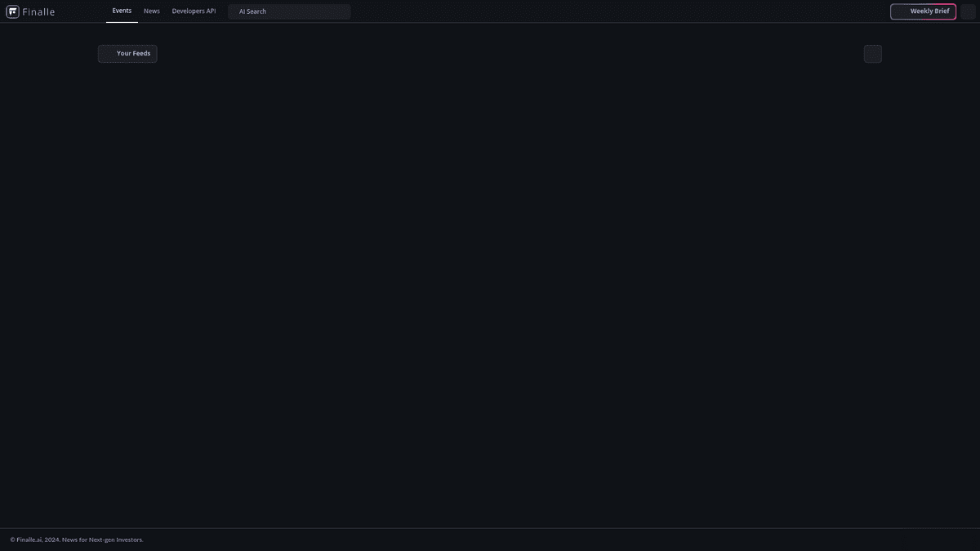Focus the AI Search input field
This screenshot has width=980, height=551.
point(289,11)
